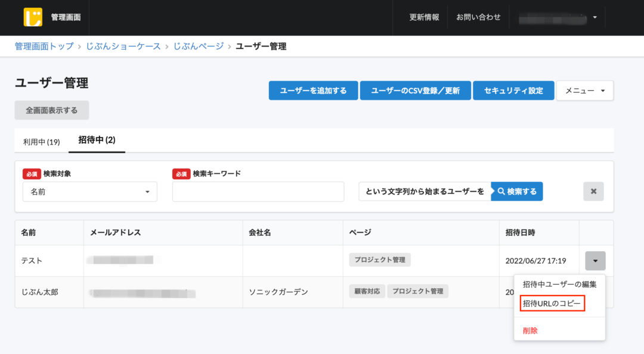Click the 検索キーワード input field
The image size is (644, 354).
(258, 192)
